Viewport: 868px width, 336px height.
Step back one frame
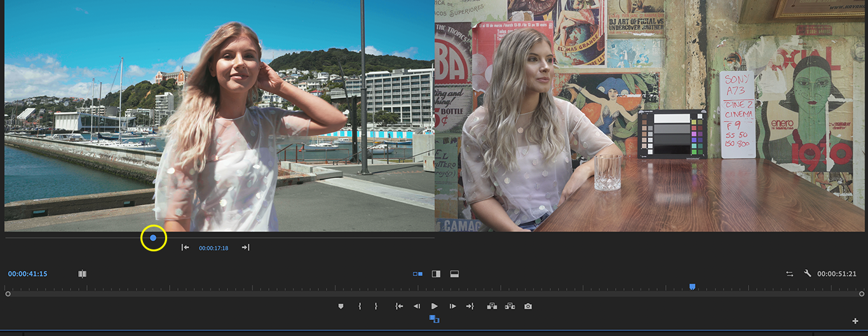coord(417,306)
